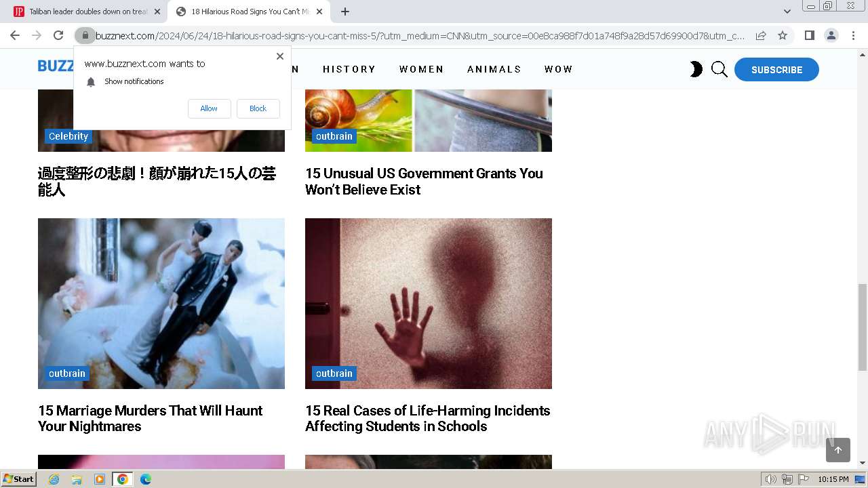Bookmark this tab with star icon
The height and width of the screenshot is (488, 868).
pos(783,35)
